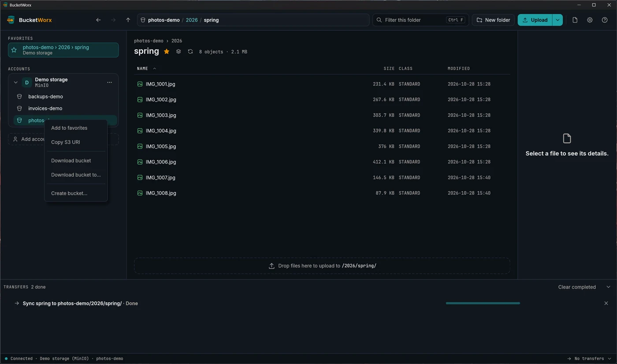This screenshot has height=364, width=617.
Task: Click the bucket icon beside invoices-demo
Action: click(x=19, y=108)
